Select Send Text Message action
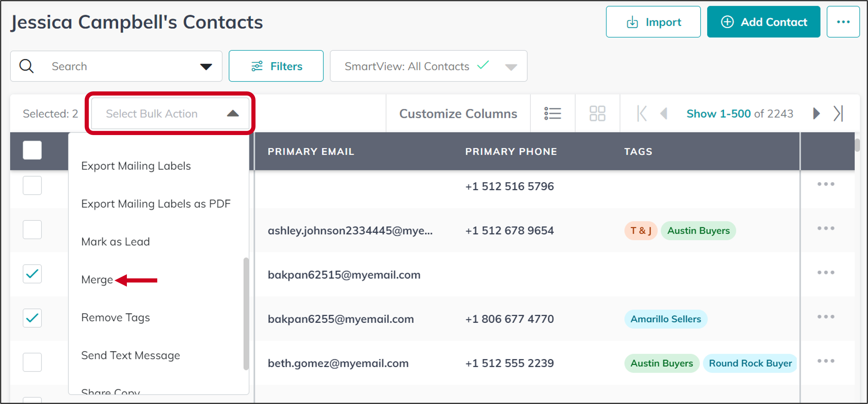Image resolution: width=868 pixels, height=404 pixels. (x=130, y=356)
